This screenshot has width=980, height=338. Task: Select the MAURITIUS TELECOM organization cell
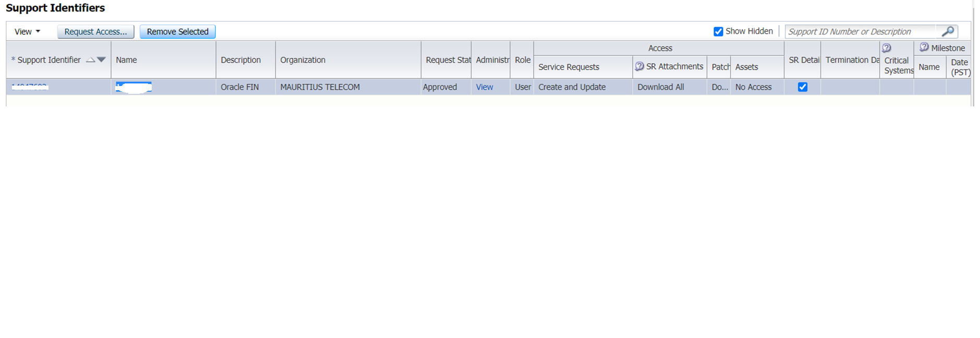click(320, 87)
